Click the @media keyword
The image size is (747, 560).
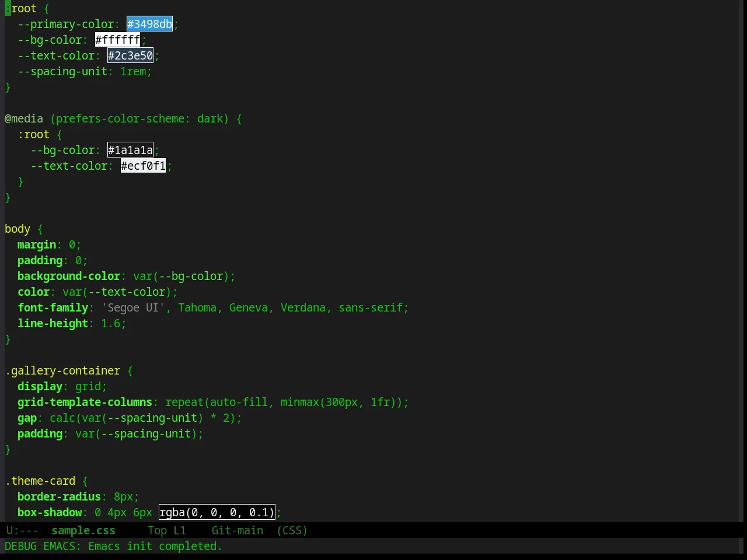[24, 118]
